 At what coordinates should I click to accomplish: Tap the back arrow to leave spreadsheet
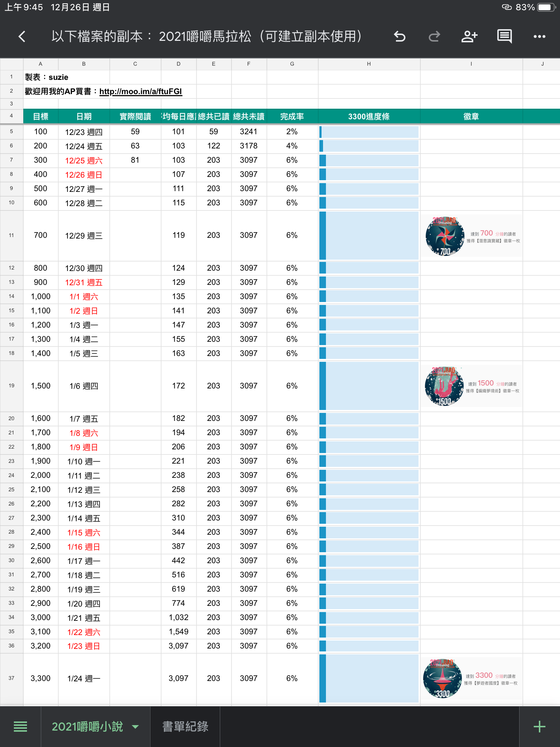click(x=22, y=36)
